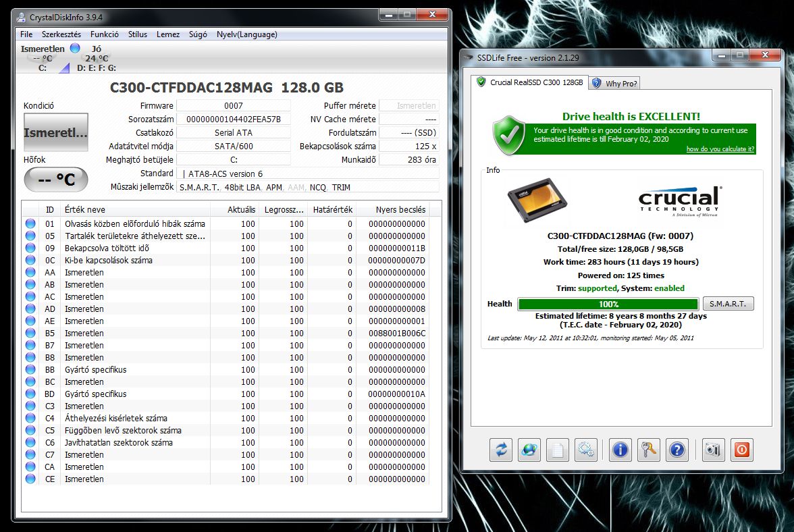Open the Szerkesztés menu
Screen dimensions: 794x532
pos(61,34)
